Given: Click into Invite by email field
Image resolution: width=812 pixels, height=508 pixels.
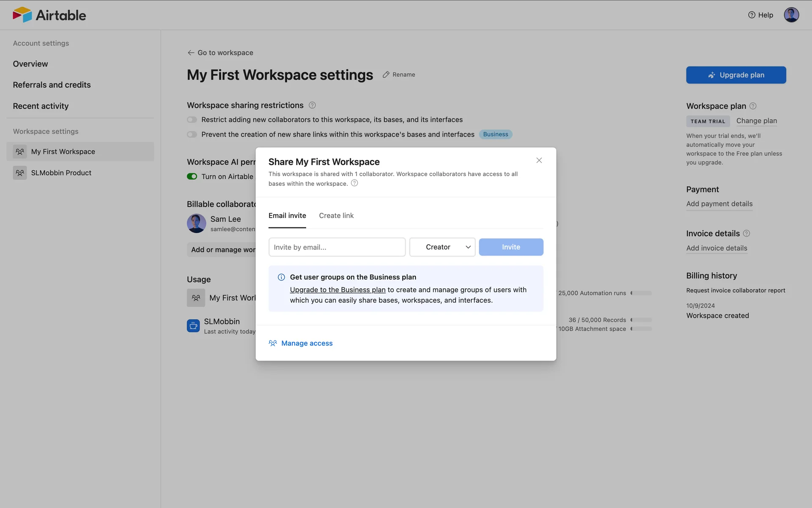Looking at the screenshot, I should pos(337,247).
